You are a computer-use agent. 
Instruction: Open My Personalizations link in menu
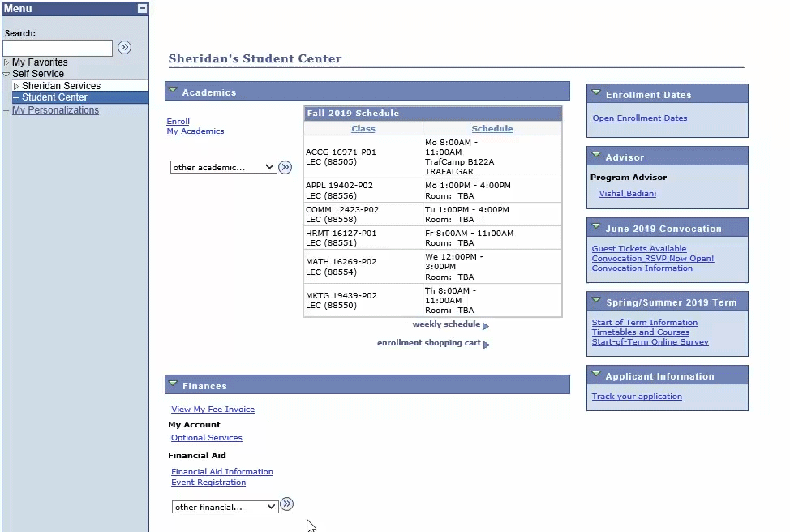point(55,109)
